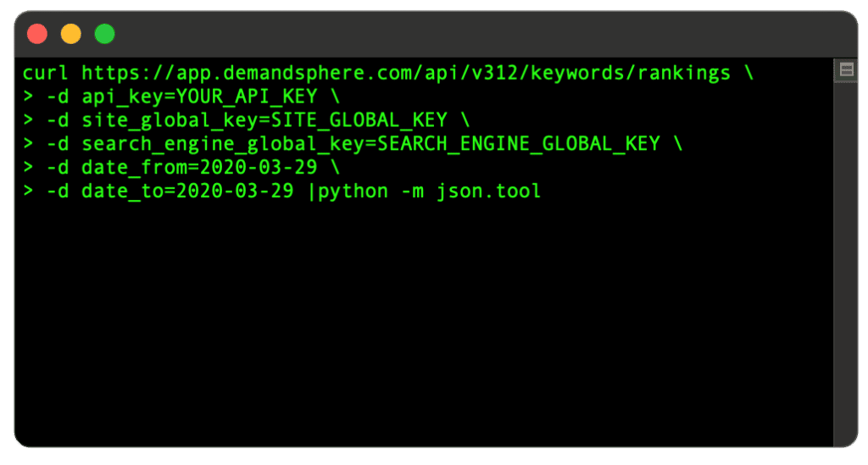Maximize the terminal using the green button
This screenshot has width=868, height=465.
pos(104,34)
